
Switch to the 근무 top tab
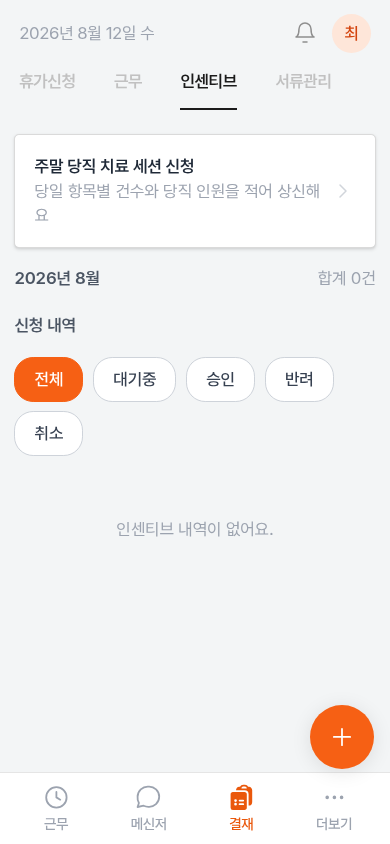coord(128,82)
